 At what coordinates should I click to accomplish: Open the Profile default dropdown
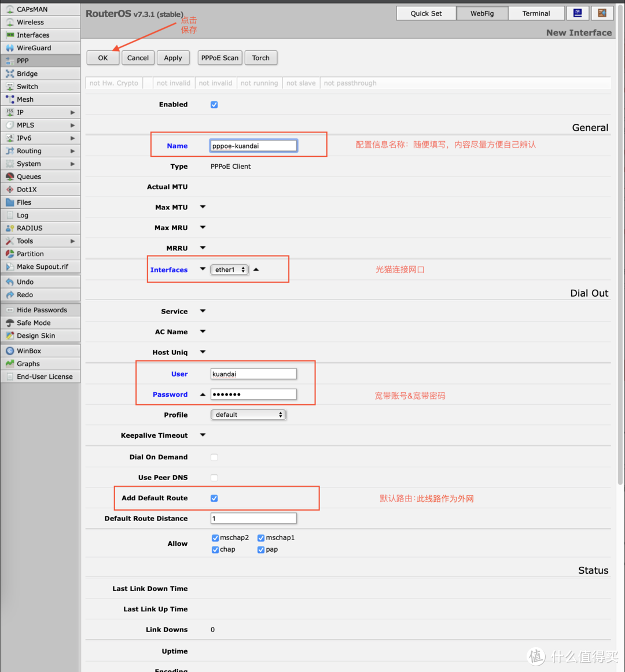point(248,415)
